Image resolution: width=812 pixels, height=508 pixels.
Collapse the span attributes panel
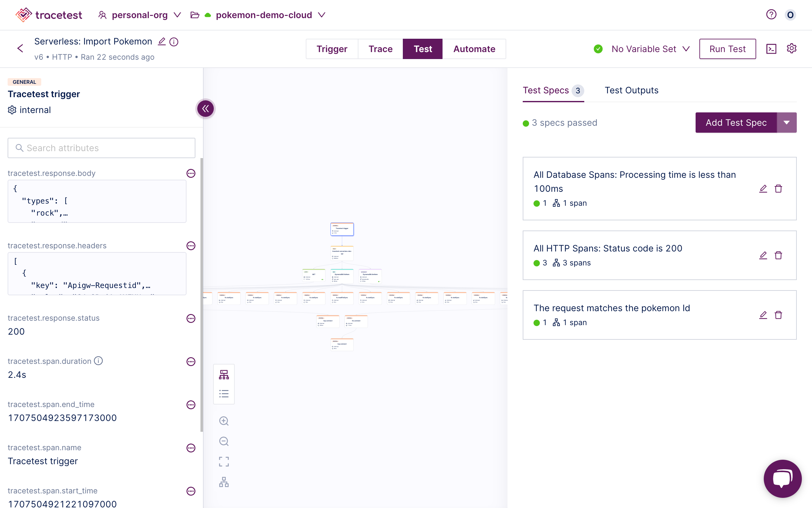205,109
